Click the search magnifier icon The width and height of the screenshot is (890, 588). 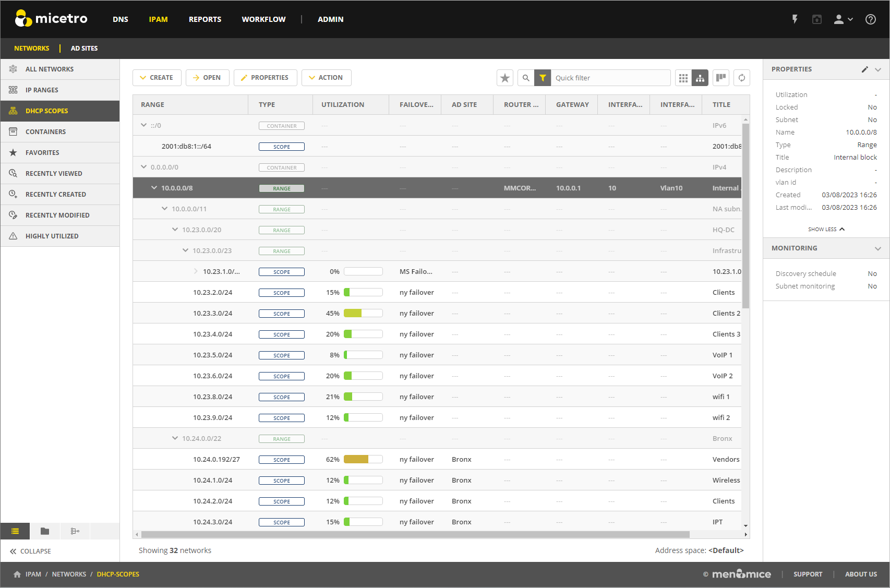[526, 78]
